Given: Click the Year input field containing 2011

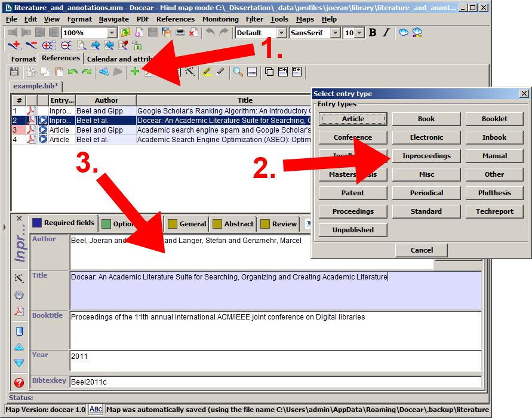Looking at the screenshot, I should 275,361.
